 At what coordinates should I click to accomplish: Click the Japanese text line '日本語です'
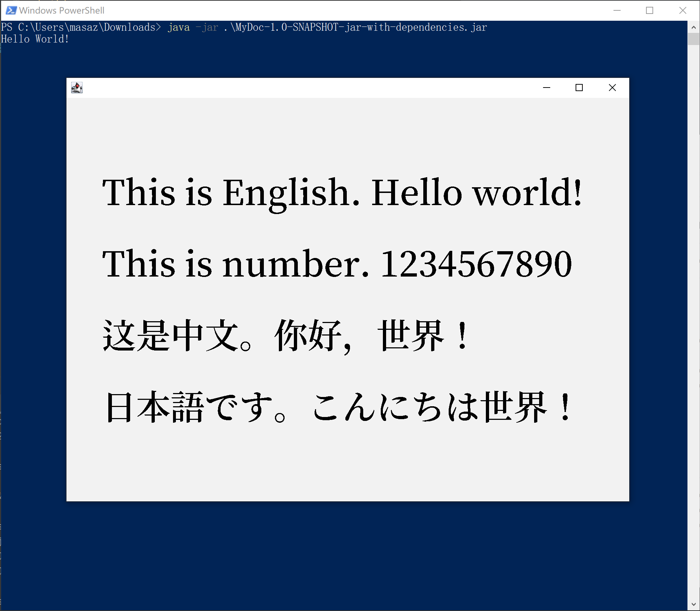338,407
